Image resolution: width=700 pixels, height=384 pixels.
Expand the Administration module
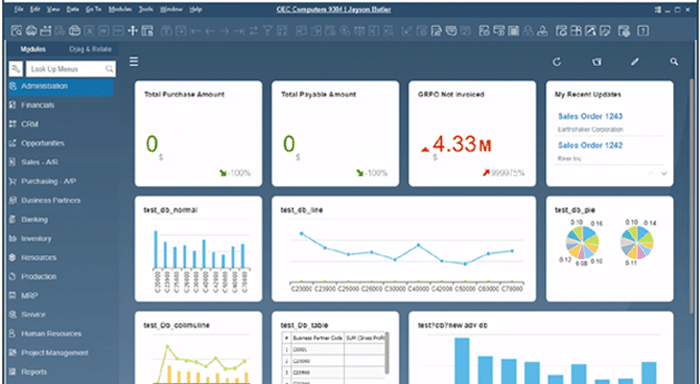61,86
